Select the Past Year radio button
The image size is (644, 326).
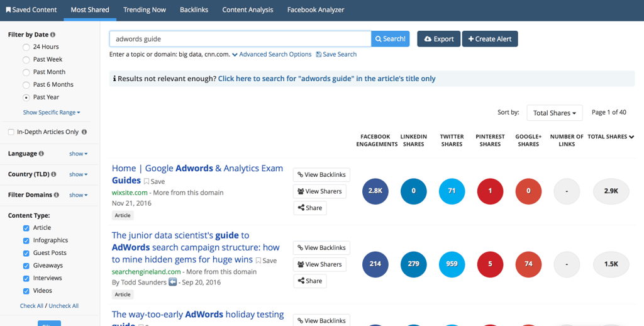pyautogui.click(x=26, y=98)
